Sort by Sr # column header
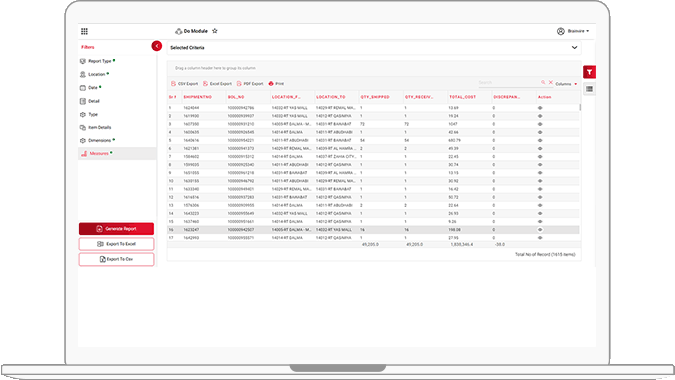 click(x=173, y=97)
